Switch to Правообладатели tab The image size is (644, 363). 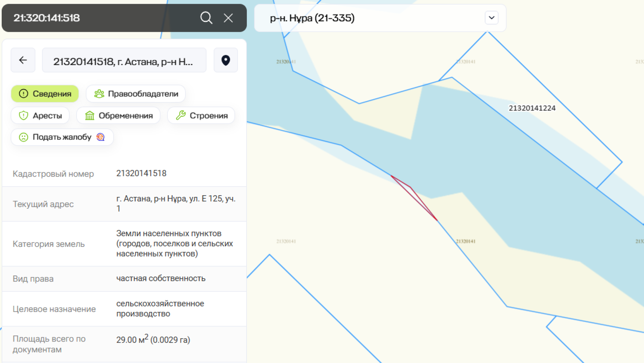coord(136,94)
